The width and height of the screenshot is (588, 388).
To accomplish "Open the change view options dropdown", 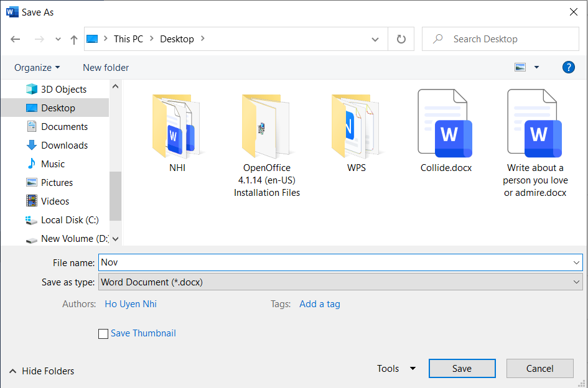I will click(x=536, y=67).
